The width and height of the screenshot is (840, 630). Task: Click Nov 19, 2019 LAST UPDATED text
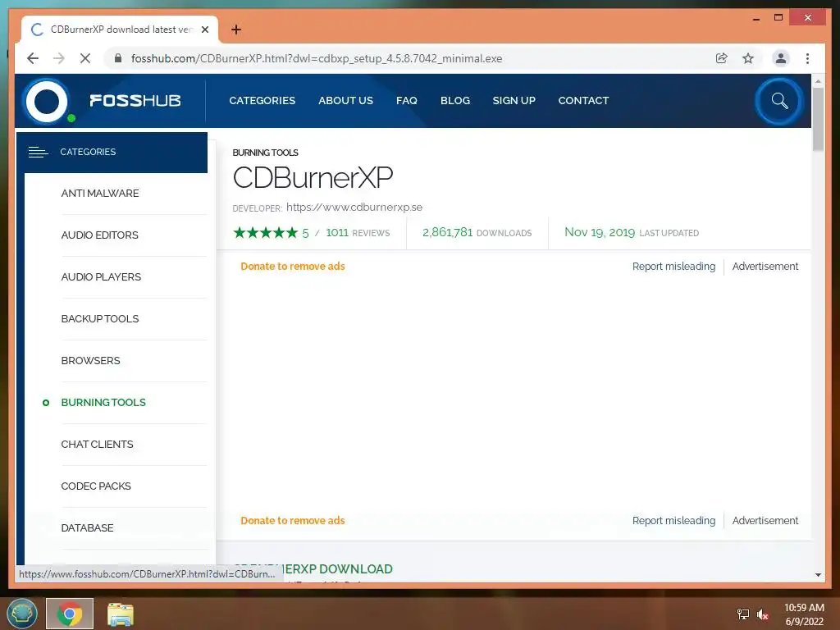click(632, 232)
